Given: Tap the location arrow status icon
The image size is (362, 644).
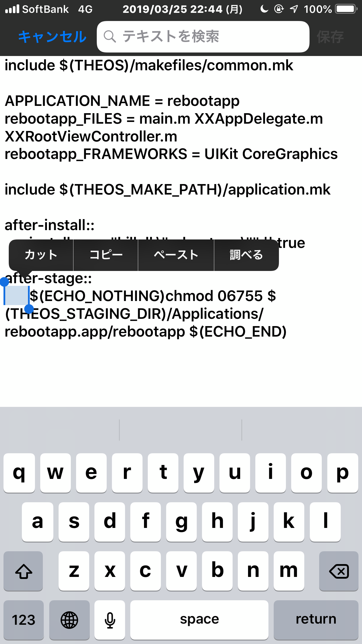Looking at the screenshot, I should tap(294, 9).
